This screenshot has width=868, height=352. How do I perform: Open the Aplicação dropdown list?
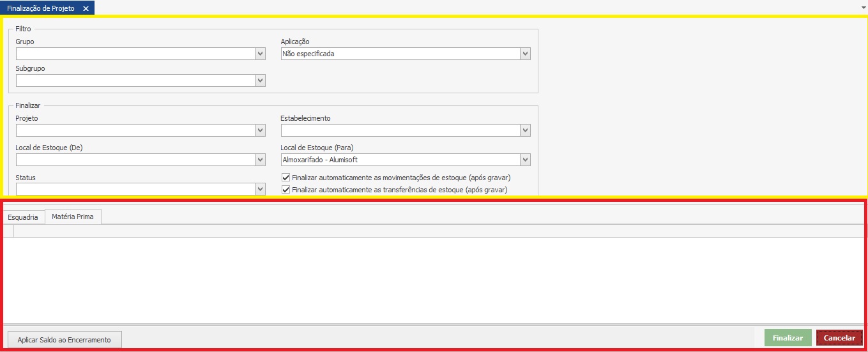click(525, 54)
